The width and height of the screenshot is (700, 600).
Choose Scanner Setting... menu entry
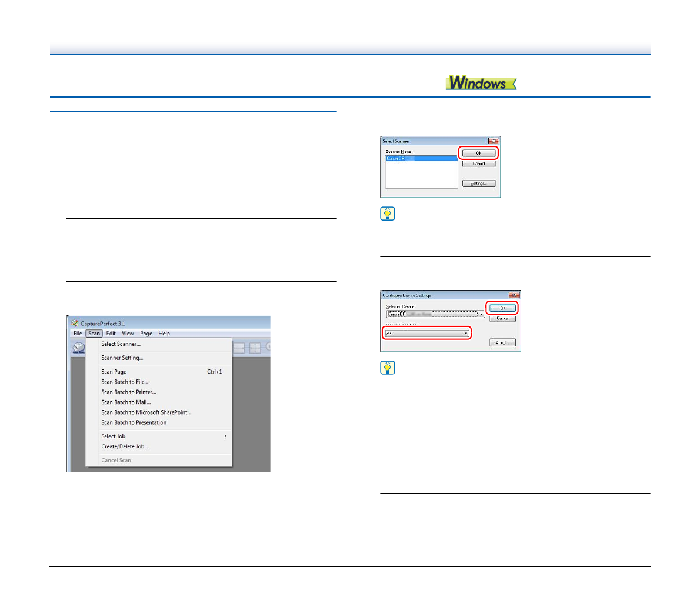[x=122, y=358]
